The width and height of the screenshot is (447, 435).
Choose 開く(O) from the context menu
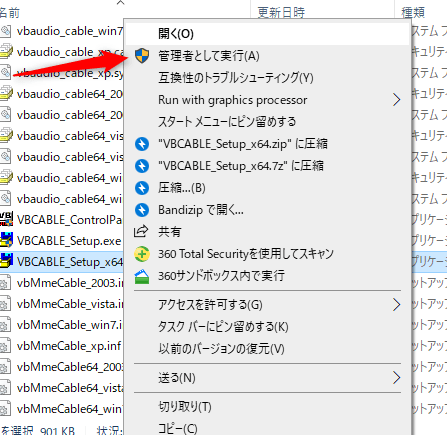[x=267, y=33]
